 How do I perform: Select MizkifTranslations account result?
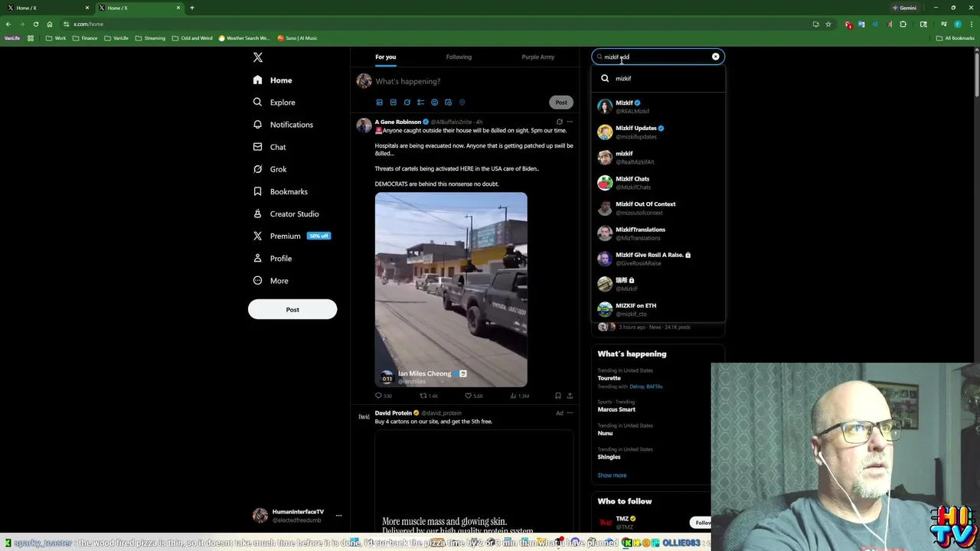pyautogui.click(x=658, y=233)
